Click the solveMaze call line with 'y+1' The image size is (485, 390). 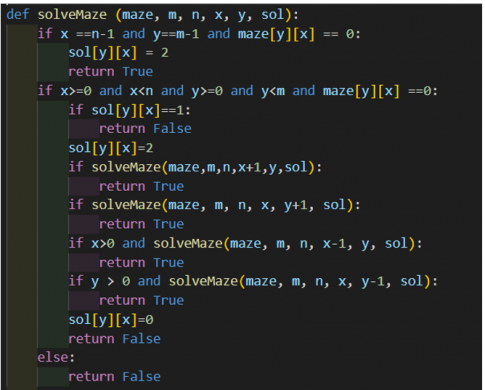click(215, 205)
